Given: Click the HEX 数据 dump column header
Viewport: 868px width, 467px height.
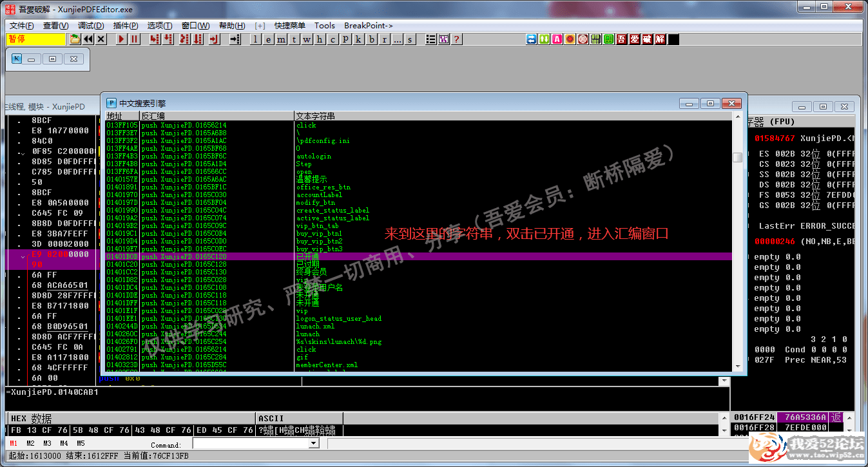Looking at the screenshot, I should (131, 419).
